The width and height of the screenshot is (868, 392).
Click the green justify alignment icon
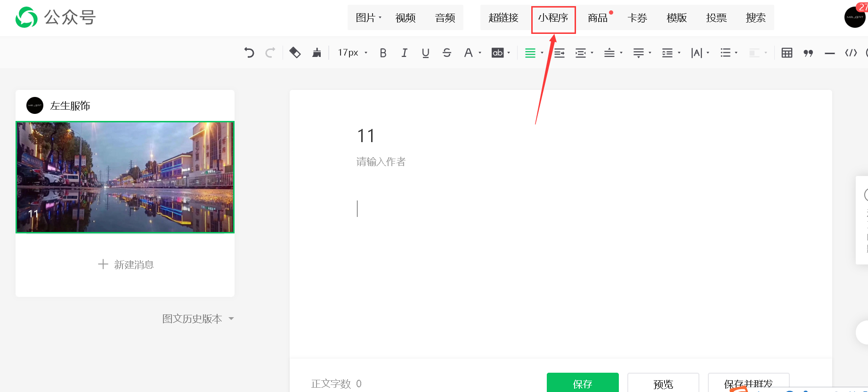[530, 53]
